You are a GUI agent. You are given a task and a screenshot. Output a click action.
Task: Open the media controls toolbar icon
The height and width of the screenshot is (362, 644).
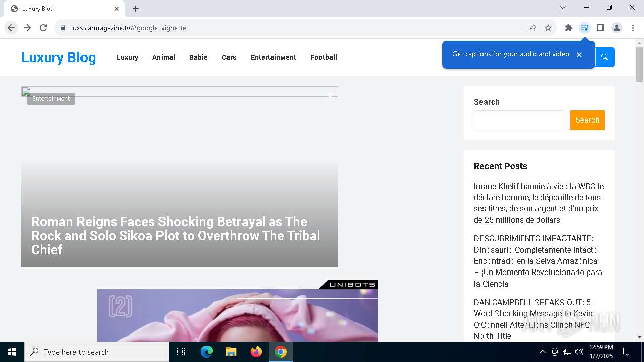point(584,28)
